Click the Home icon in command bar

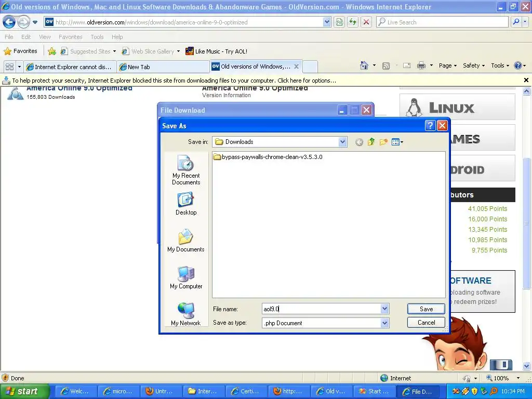pos(364,65)
